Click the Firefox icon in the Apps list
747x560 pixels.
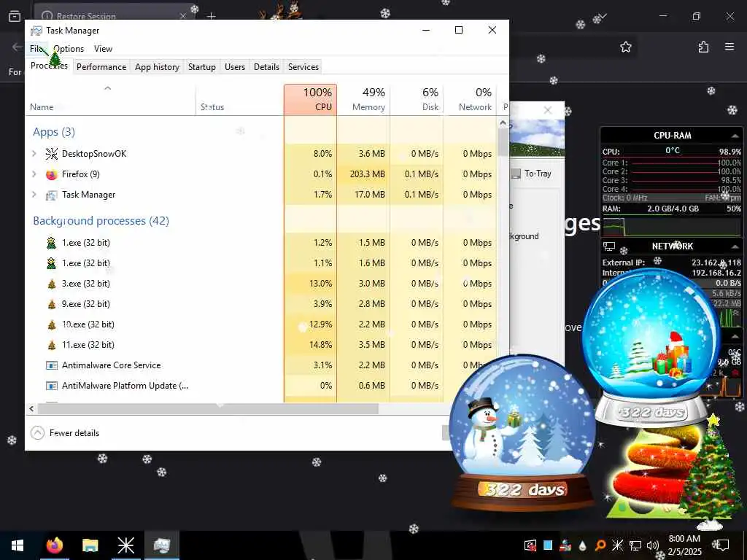[x=52, y=174]
